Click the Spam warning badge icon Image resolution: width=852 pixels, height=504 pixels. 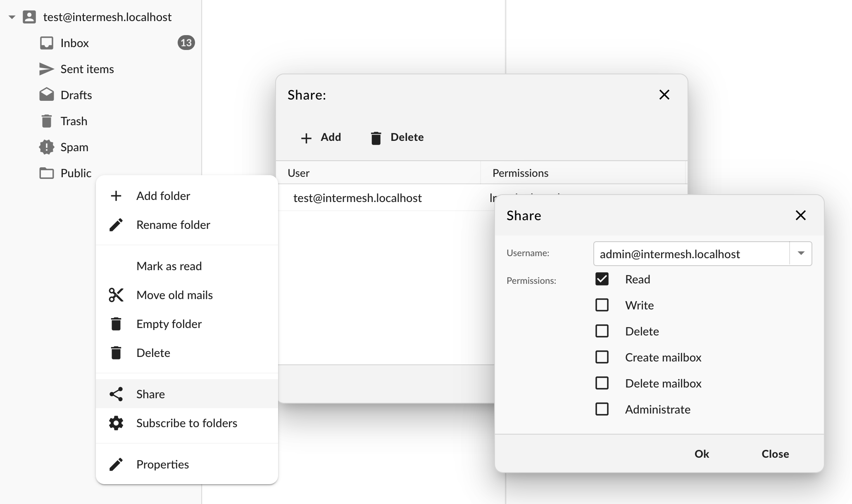click(x=47, y=147)
